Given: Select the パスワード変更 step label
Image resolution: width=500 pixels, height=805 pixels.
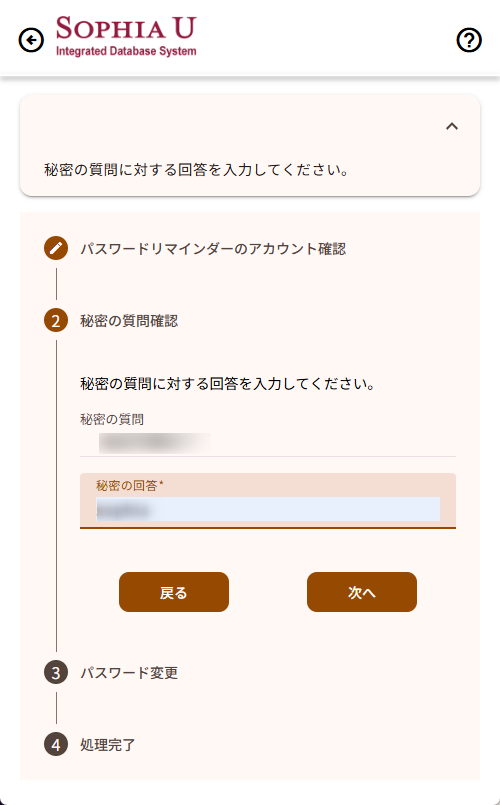Looking at the screenshot, I should point(129,673).
